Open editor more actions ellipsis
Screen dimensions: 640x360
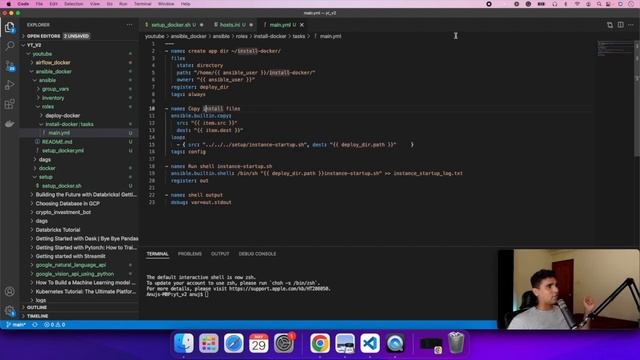coord(631,25)
